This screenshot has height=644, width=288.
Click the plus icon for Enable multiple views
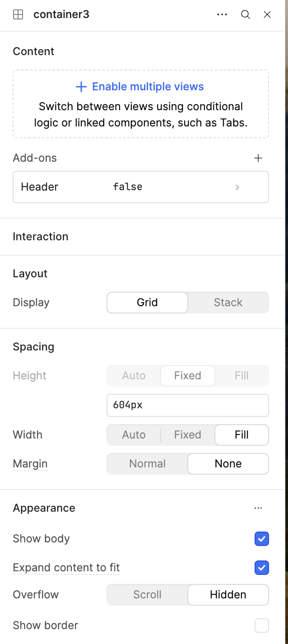pyautogui.click(x=81, y=87)
